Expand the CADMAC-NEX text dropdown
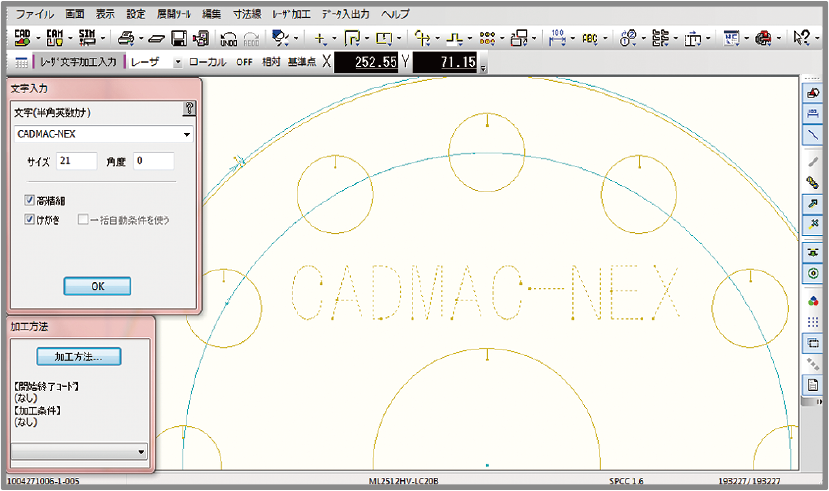 pyautogui.click(x=187, y=134)
